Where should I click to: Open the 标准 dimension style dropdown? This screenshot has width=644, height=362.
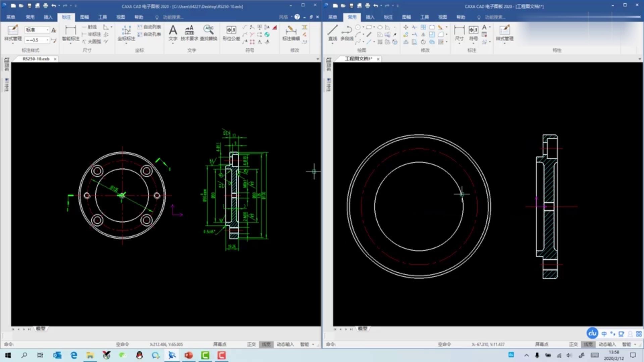47,30
